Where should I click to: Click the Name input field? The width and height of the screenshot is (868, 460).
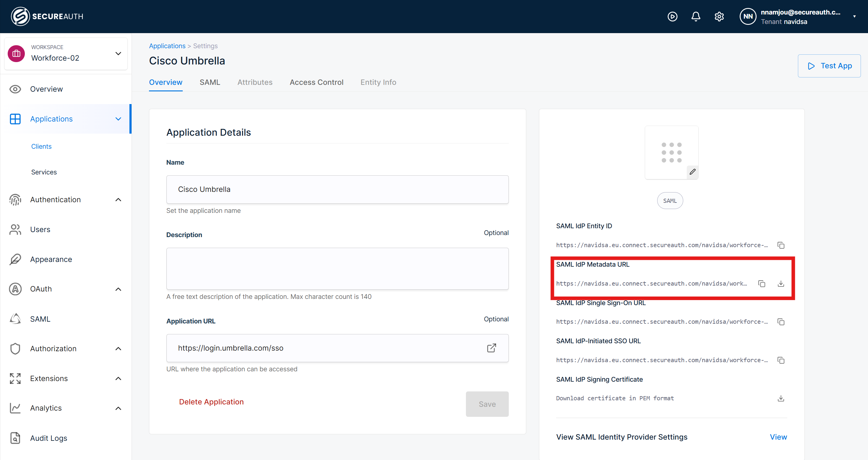337,189
